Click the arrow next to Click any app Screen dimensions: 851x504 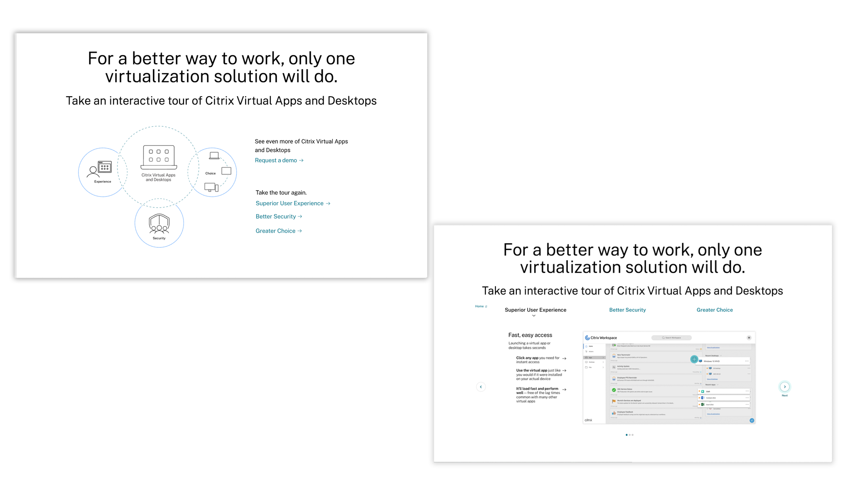click(564, 358)
